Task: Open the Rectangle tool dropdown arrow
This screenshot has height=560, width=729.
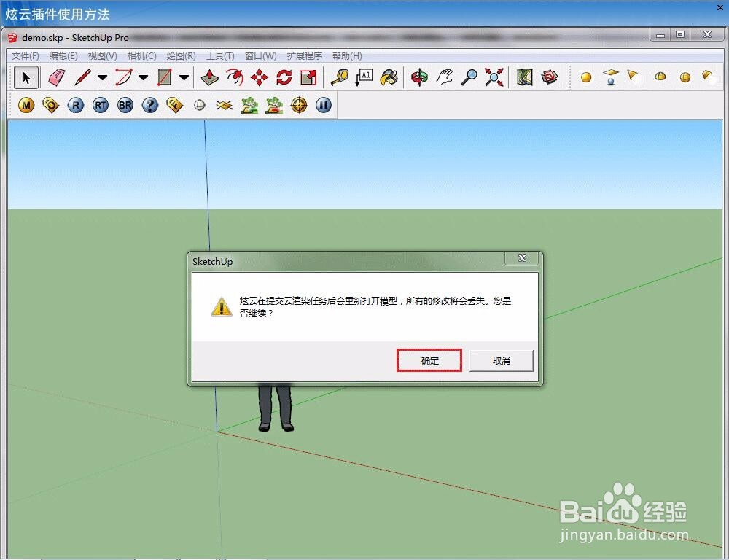Action: pyautogui.click(x=182, y=78)
